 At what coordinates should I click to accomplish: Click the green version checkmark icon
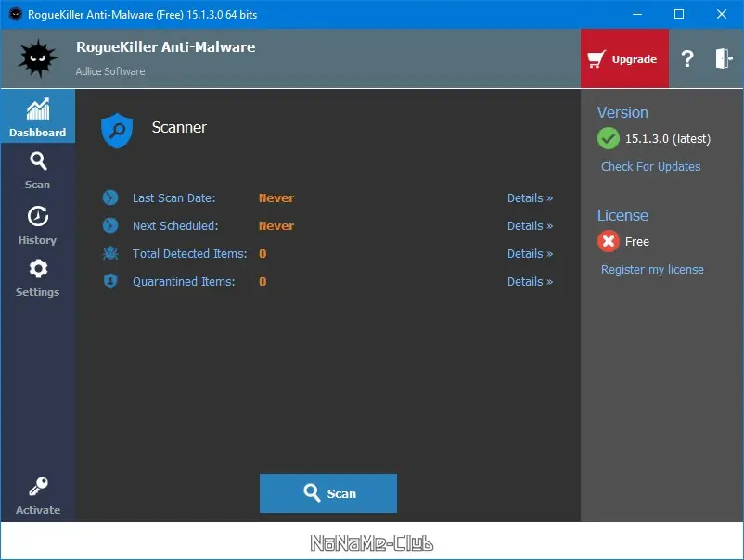609,138
